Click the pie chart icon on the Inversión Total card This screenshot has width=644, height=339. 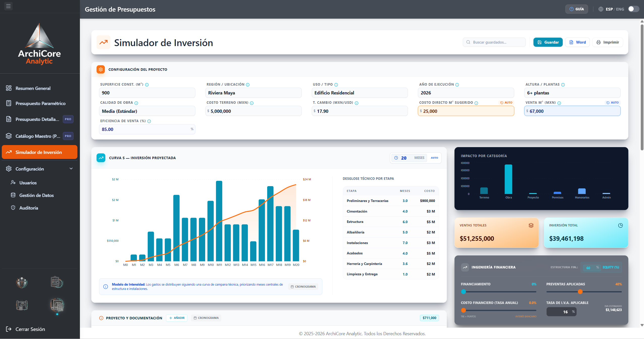click(621, 225)
